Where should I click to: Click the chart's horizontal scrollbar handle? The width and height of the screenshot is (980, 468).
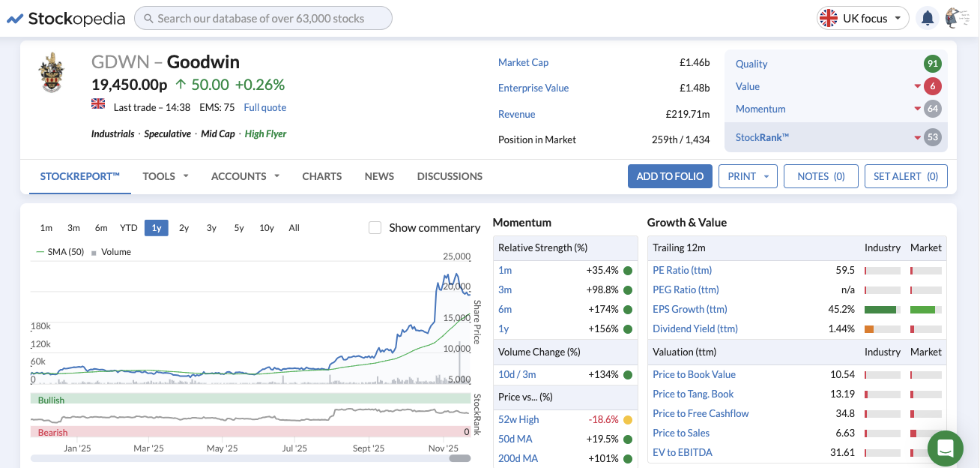click(459, 457)
